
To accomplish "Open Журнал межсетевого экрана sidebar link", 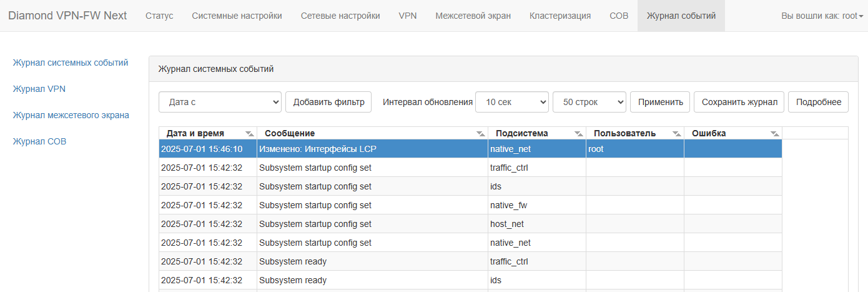I will click(71, 115).
